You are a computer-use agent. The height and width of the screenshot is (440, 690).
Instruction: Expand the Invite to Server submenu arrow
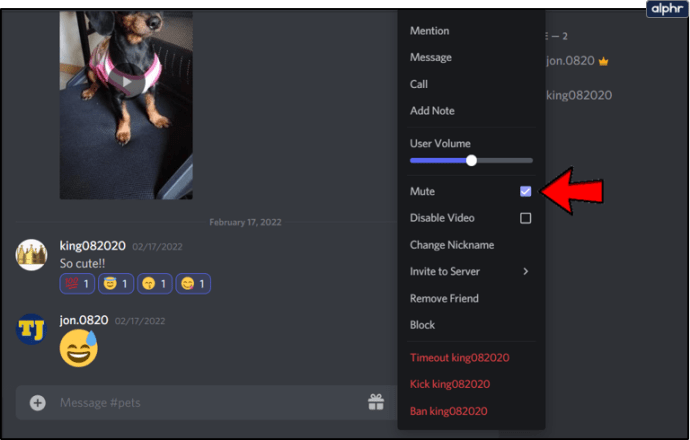(x=525, y=271)
